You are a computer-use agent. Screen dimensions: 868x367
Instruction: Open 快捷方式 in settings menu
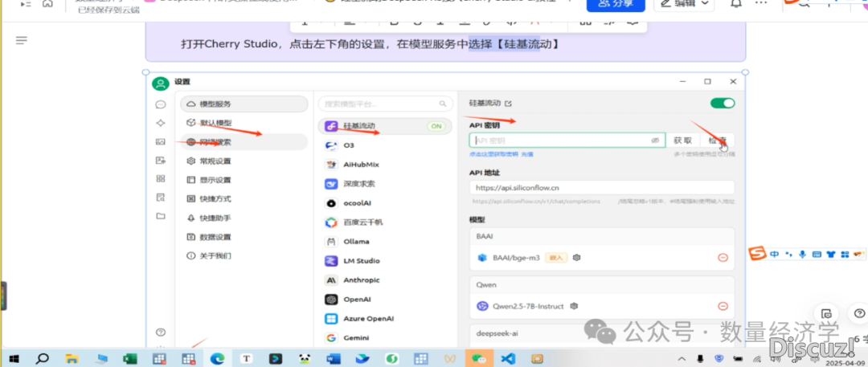(x=244, y=198)
